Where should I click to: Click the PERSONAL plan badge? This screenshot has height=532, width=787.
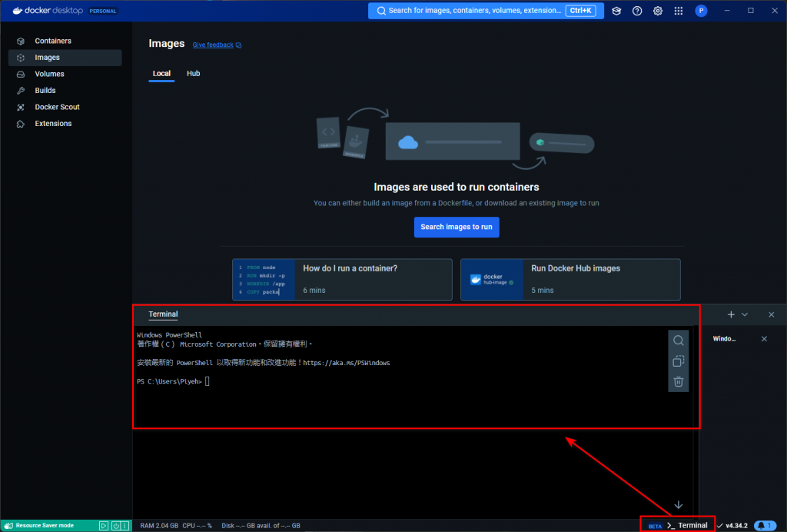pos(103,11)
